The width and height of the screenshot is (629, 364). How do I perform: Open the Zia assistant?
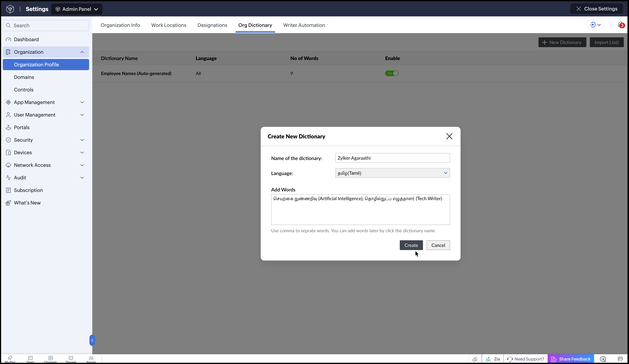493,359
